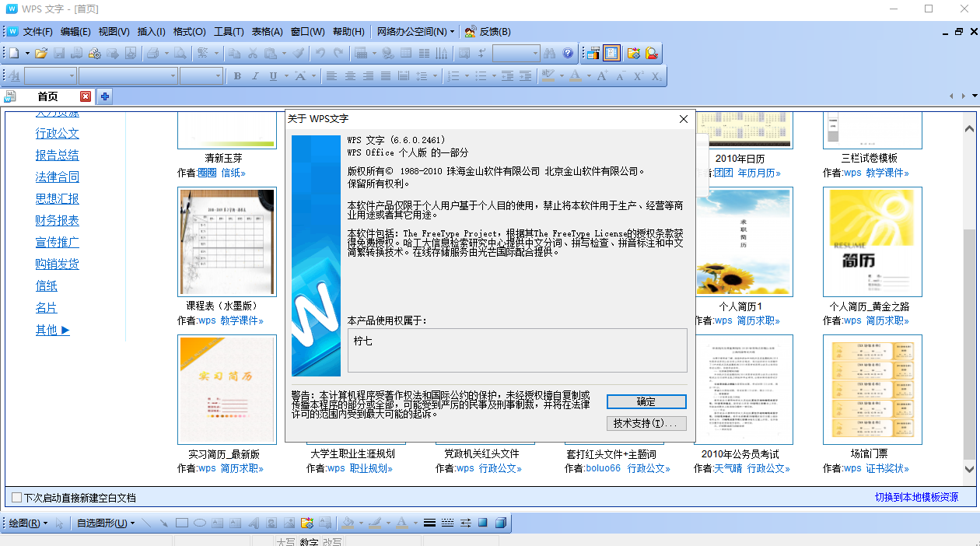Screen dimensions: 980x546
Task: Expand the 绘图(R) drawing menu
Action: 28,523
